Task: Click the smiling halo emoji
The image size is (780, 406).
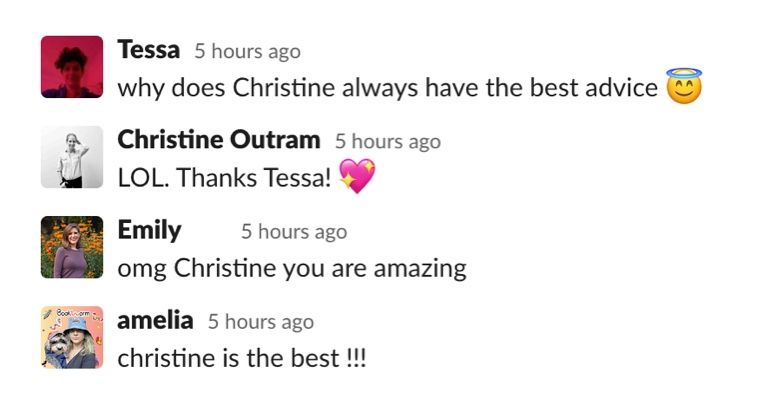Action: point(684,87)
